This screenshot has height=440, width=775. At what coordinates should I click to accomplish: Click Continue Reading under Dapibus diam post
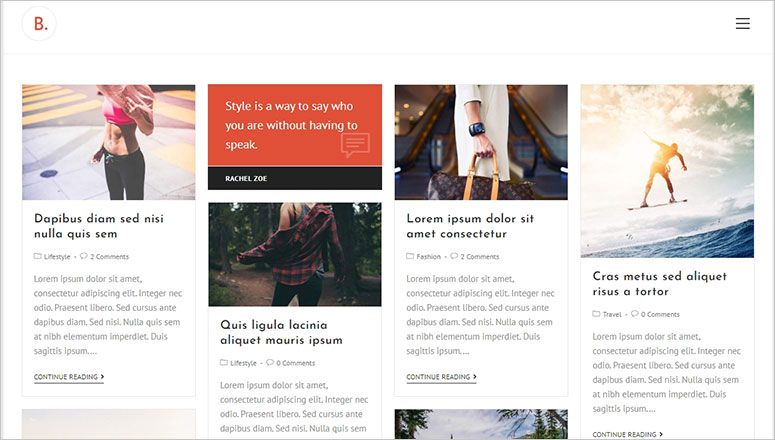tap(69, 377)
